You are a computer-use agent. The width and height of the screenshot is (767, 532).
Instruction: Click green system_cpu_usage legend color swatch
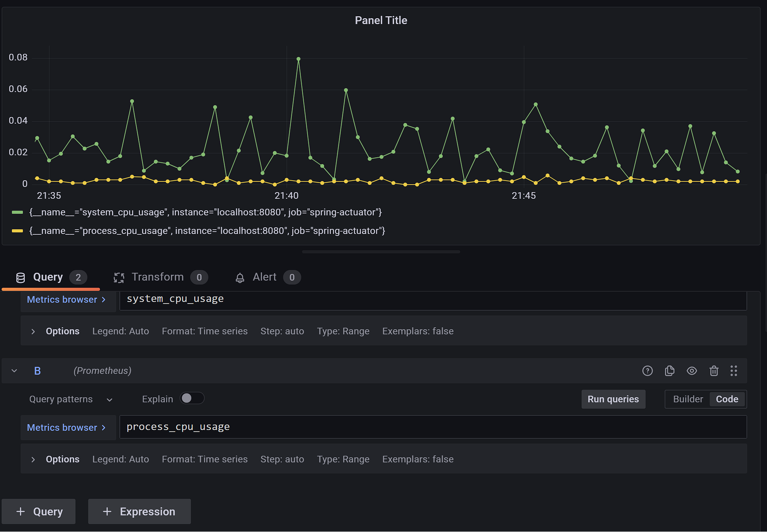tap(17, 212)
